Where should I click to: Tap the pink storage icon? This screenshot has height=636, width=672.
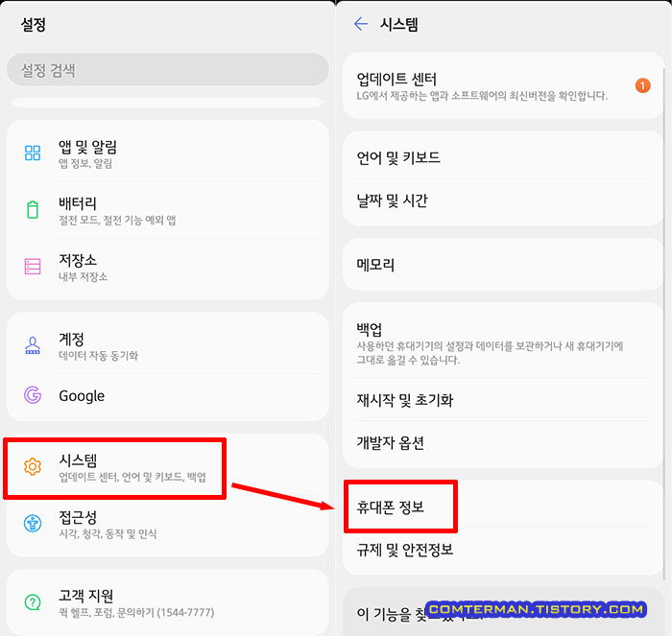33,266
